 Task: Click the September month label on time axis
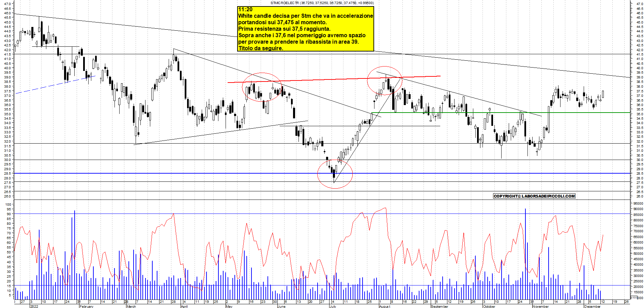440,306
